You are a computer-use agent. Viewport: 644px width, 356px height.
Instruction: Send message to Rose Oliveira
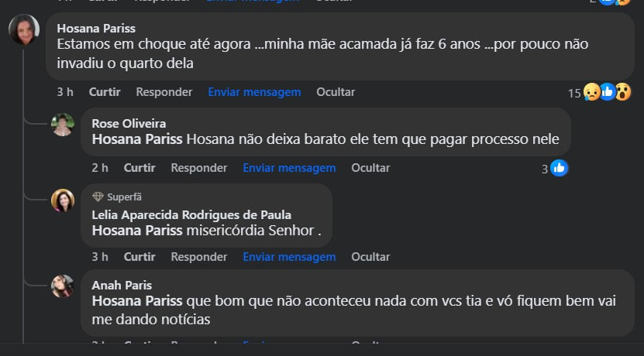click(x=289, y=168)
